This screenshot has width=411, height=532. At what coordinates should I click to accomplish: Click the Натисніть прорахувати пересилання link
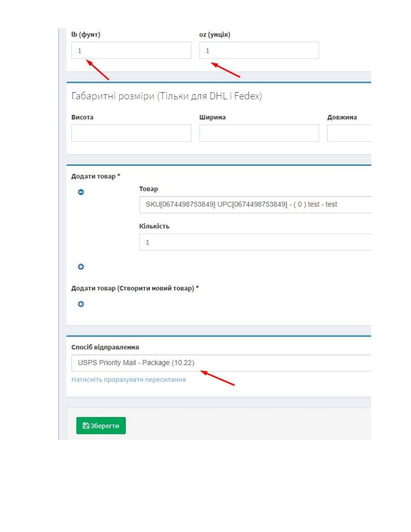pyautogui.click(x=128, y=380)
